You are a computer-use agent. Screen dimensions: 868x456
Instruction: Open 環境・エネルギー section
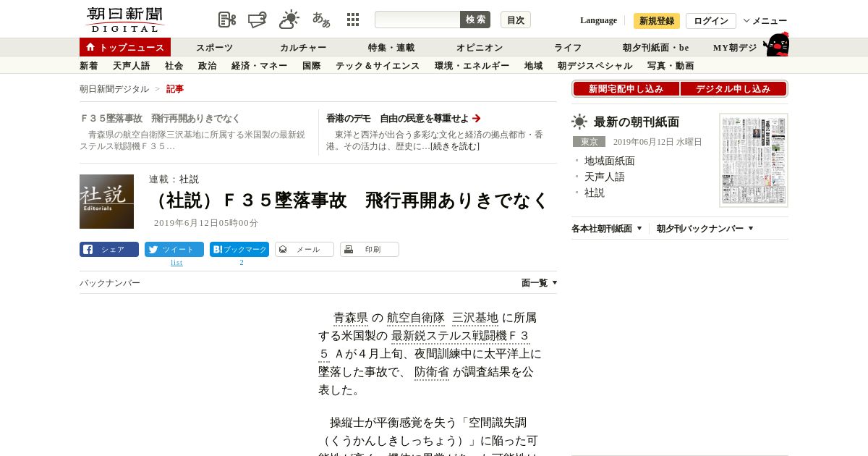[x=472, y=66]
